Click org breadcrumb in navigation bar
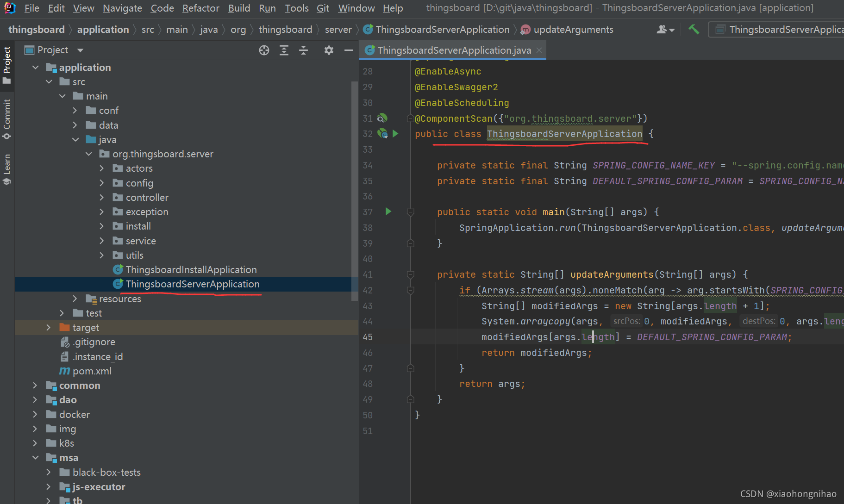 238,30
